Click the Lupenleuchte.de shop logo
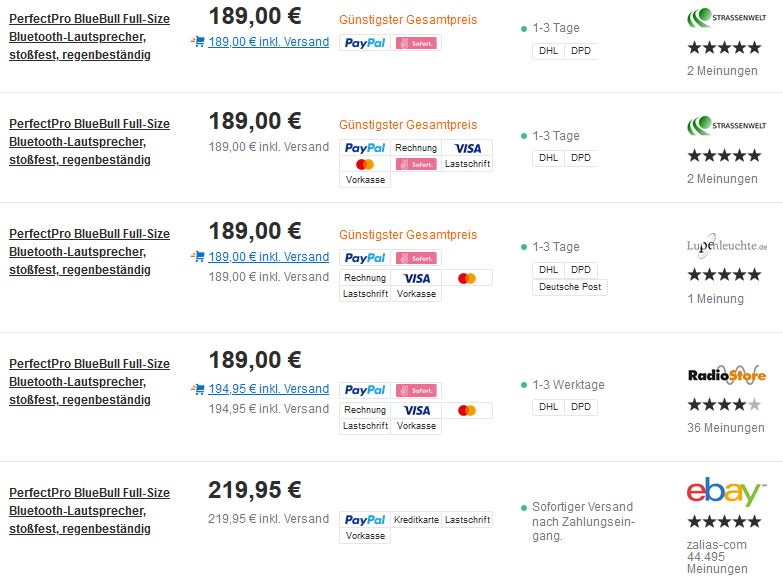This screenshot has height=582, width=783. (727, 245)
